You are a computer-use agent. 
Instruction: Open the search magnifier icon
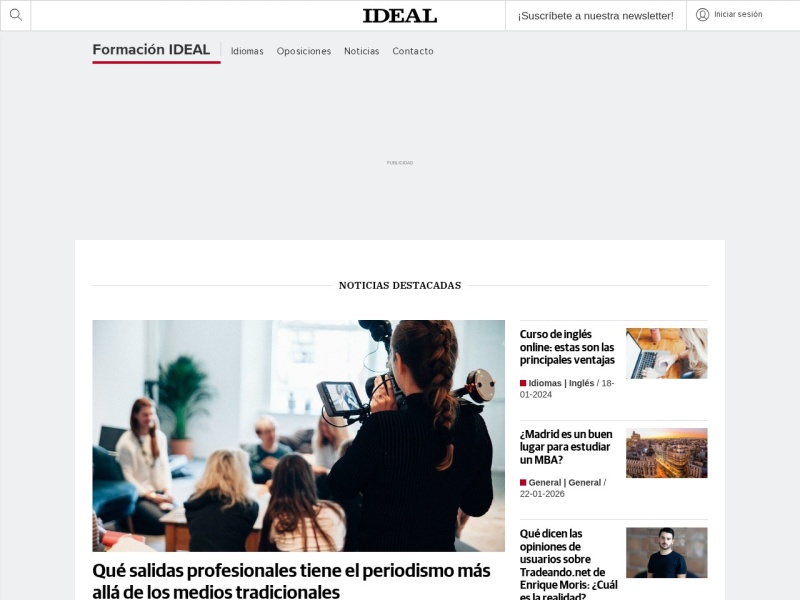point(16,15)
